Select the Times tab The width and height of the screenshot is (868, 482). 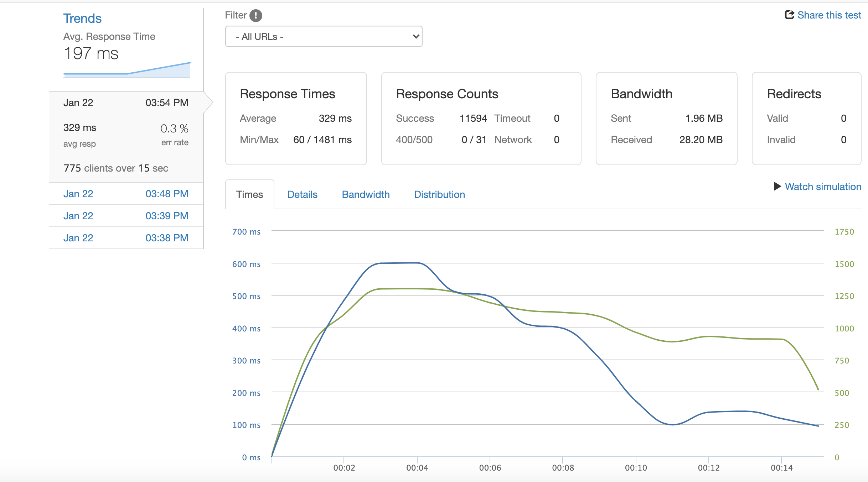(249, 194)
